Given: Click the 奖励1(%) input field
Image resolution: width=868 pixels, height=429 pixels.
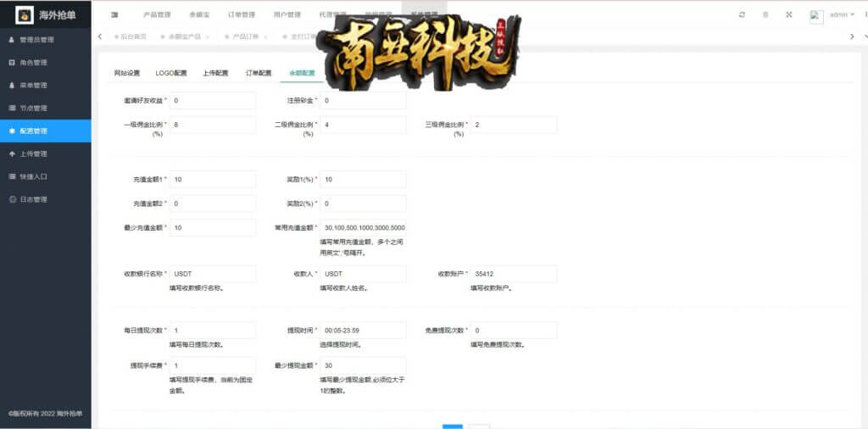Looking at the screenshot, I should 363,180.
